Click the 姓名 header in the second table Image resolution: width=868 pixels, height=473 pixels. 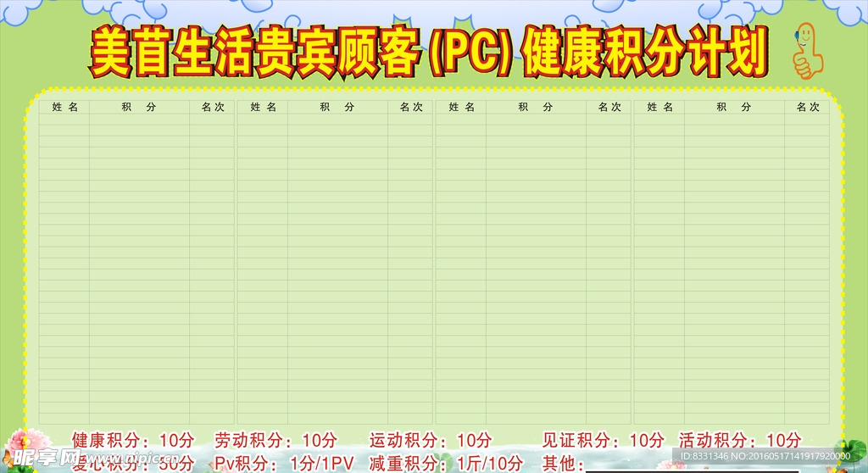(263, 107)
